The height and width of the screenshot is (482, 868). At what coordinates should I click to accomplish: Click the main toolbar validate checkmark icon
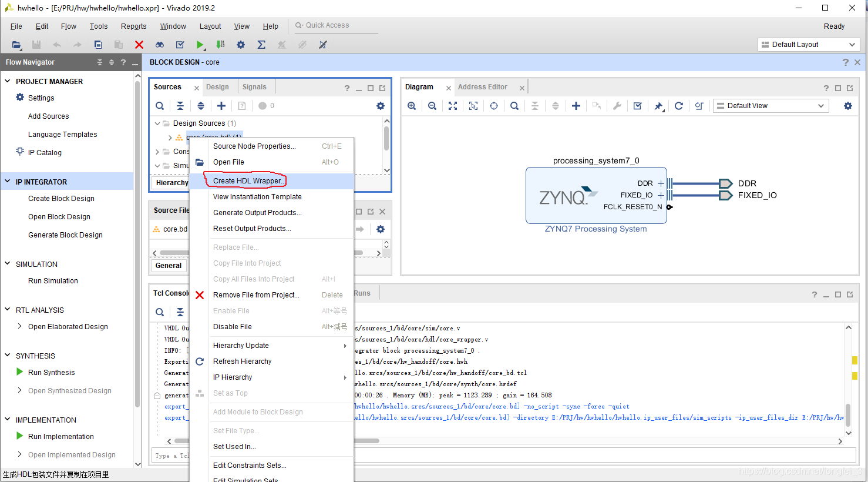[x=180, y=45]
